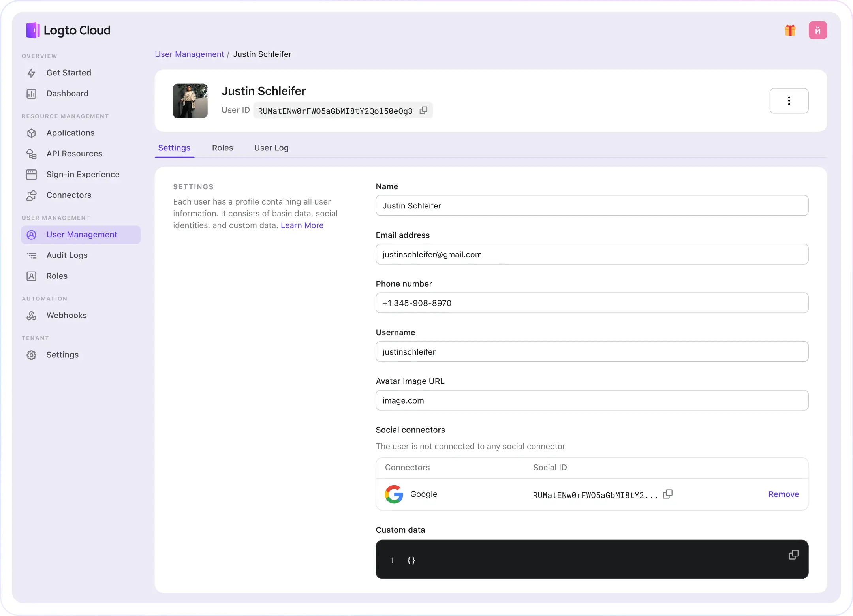Click Justin Schleifer's profile photo
This screenshot has height=616, width=853.
pos(190,101)
